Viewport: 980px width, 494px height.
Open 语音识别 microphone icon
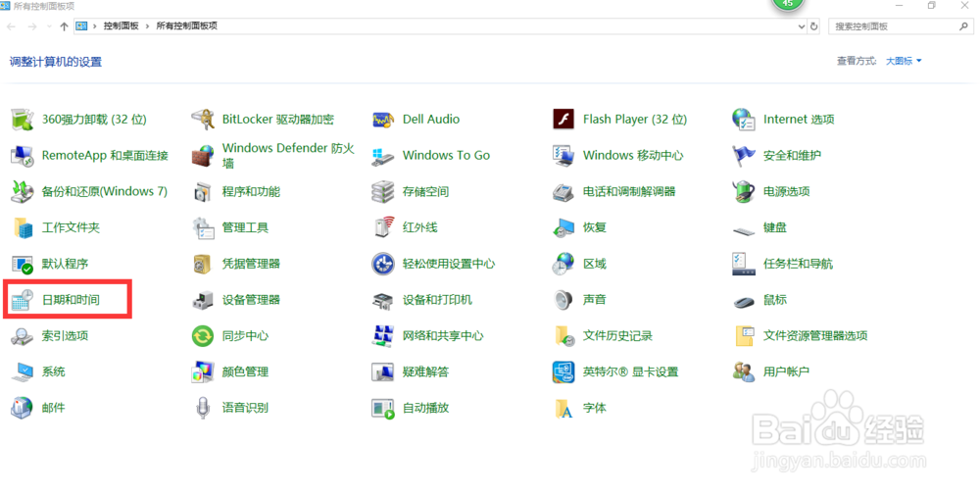click(203, 408)
